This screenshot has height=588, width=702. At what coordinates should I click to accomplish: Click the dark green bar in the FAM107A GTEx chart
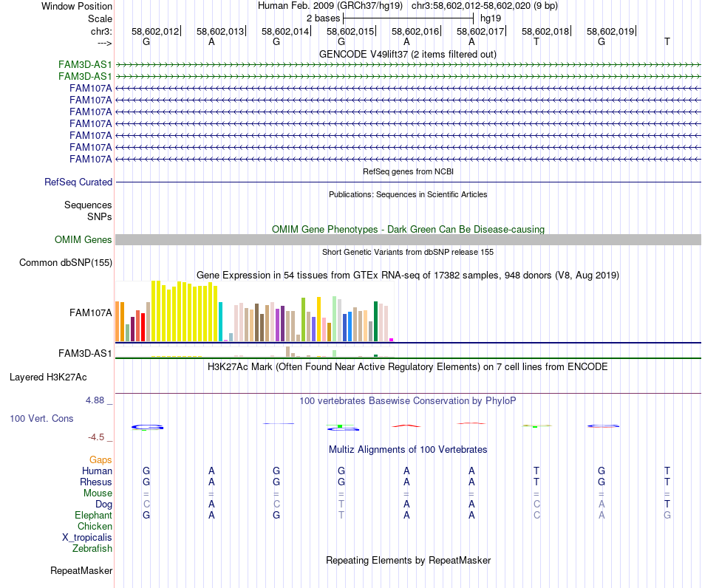tap(375, 322)
